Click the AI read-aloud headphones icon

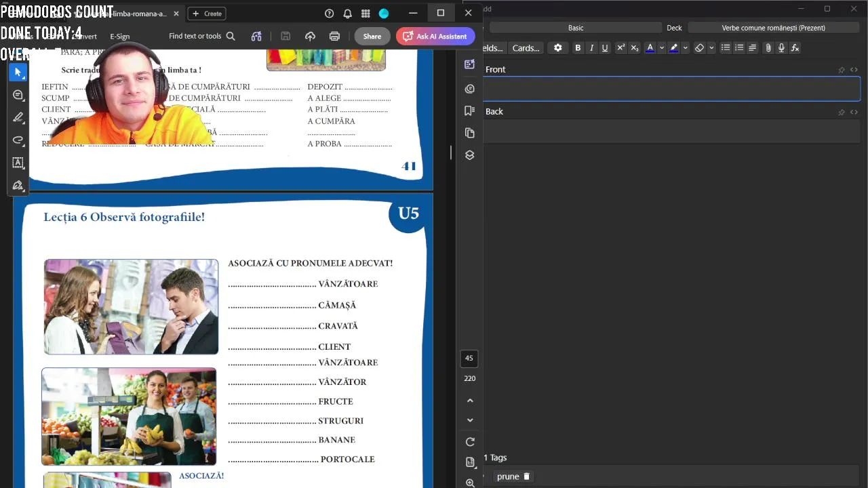click(256, 37)
